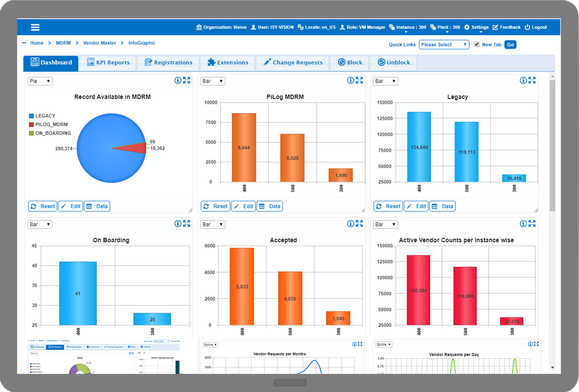Screen dimensions: 579x392
Task: Toggle the New Tab checkbox
Action: tap(477, 44)
